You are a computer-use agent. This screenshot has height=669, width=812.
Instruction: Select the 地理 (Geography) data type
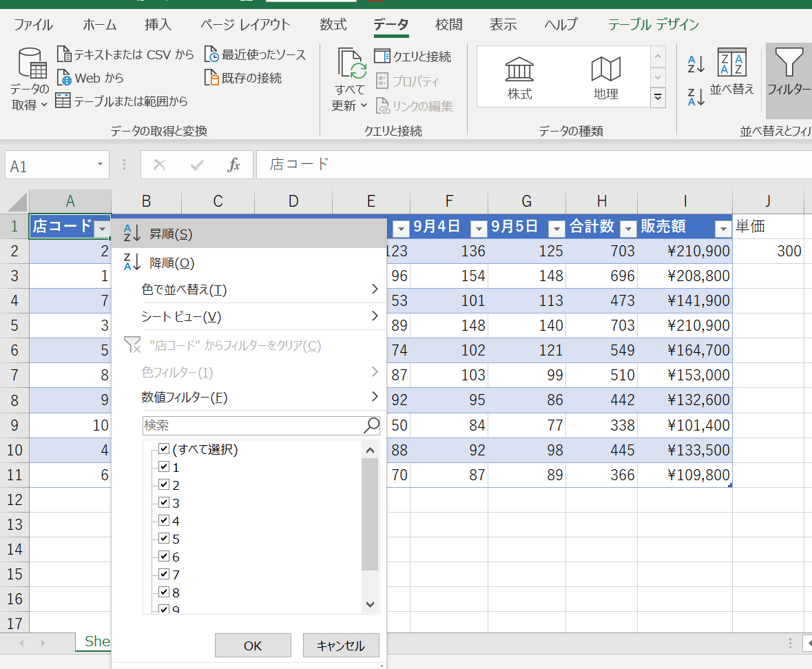pyautogui.click(x=605, y=77)
